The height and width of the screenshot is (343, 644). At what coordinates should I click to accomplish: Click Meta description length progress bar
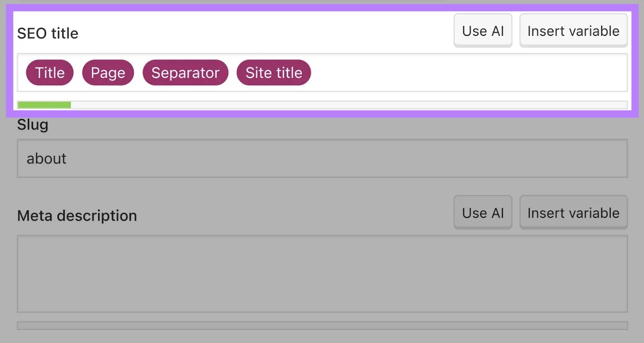pyautogui.click(x=322, y=326)
